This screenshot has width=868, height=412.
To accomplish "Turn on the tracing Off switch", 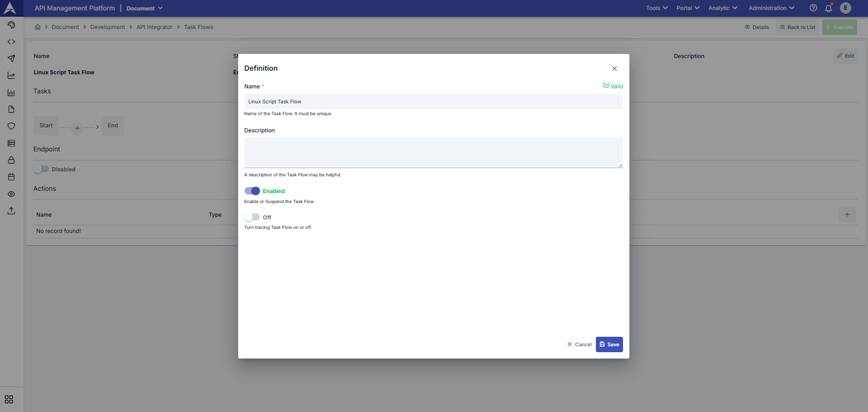I will tap(252, 217).
